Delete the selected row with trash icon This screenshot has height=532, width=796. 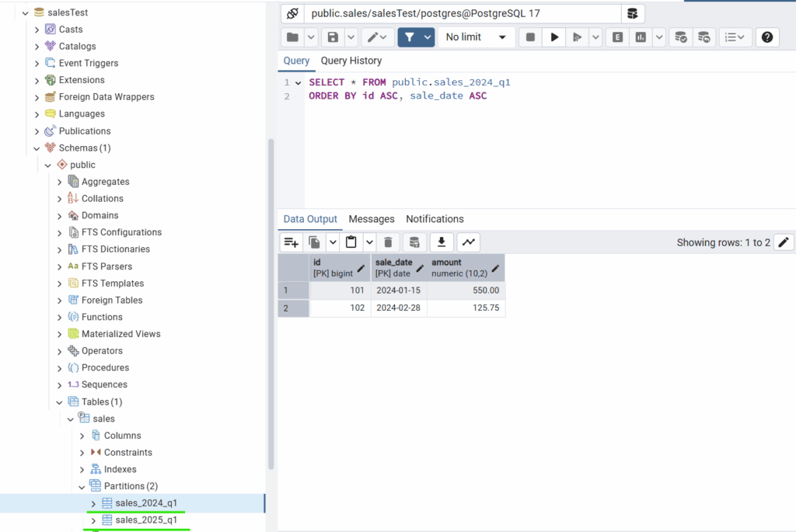[388, 242]
